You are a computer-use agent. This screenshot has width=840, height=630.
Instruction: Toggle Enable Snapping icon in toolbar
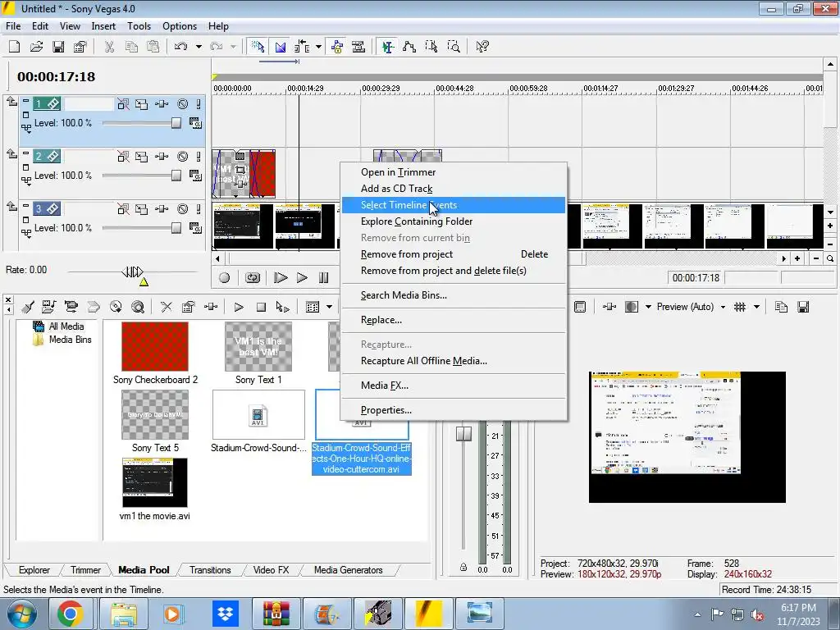coord(258,47)
